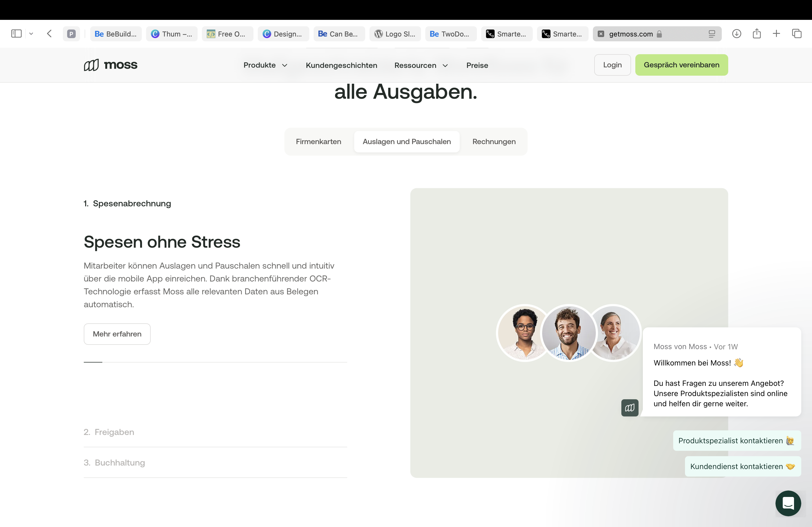Image resolution: width=812 pixels, height=527 pixels.
Task: Switch to the Can Be... tab
Action: pyautogui.click(x=339, y=34)
